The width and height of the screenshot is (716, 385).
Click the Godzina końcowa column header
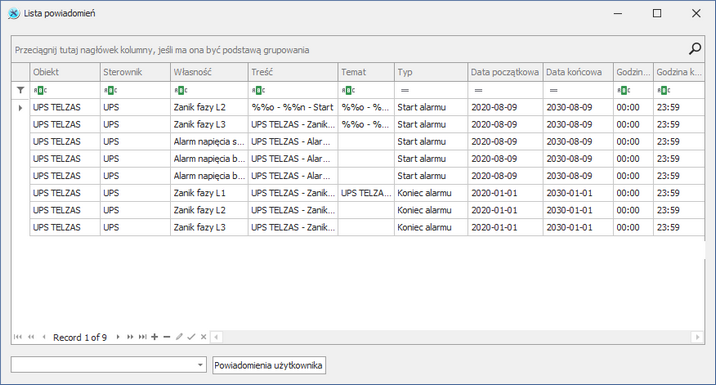tap(679, 72)
